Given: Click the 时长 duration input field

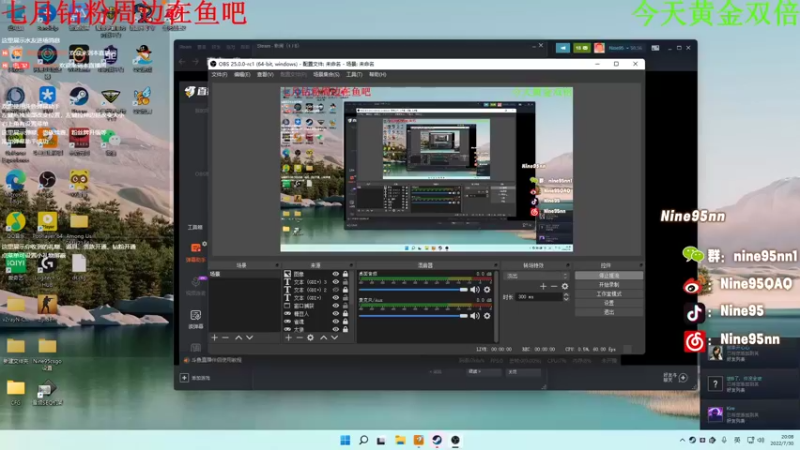Looking at the screenshot, I should 538,296.
